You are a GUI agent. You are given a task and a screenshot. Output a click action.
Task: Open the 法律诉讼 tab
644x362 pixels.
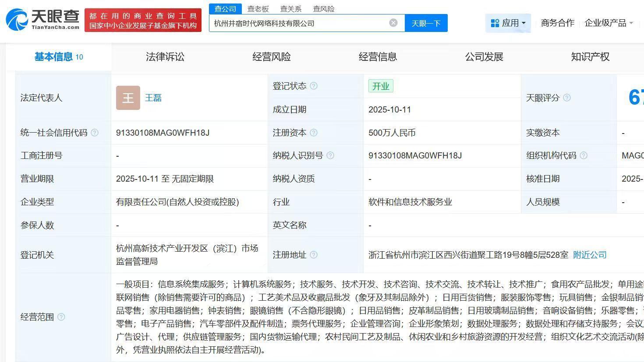165,57
